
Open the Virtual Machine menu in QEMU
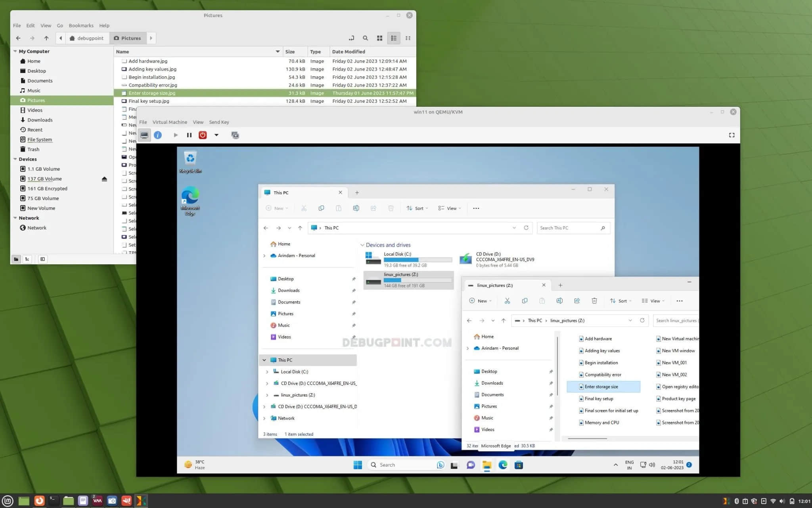click(x=169, y=122)
